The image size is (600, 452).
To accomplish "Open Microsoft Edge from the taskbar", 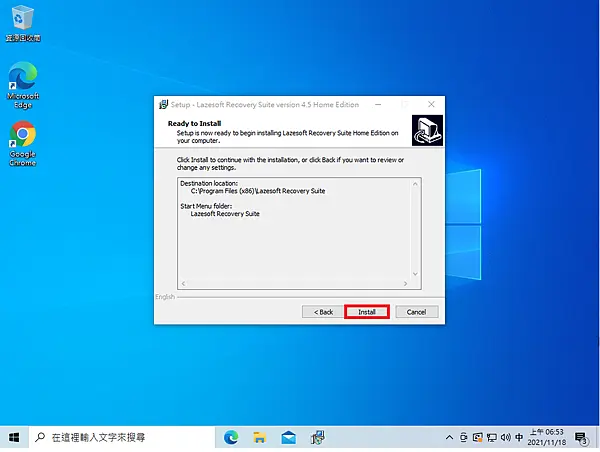I will [x=231, y=437].
